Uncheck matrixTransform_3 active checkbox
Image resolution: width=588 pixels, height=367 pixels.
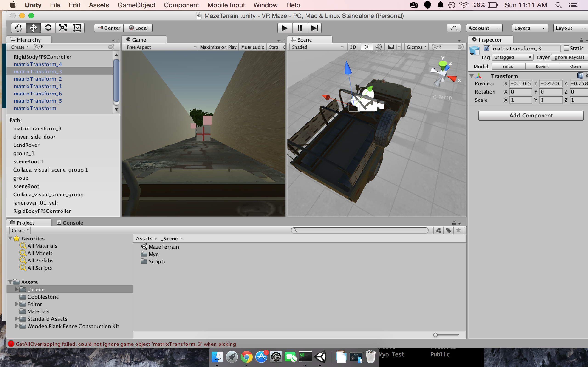(x=487, y=48)
